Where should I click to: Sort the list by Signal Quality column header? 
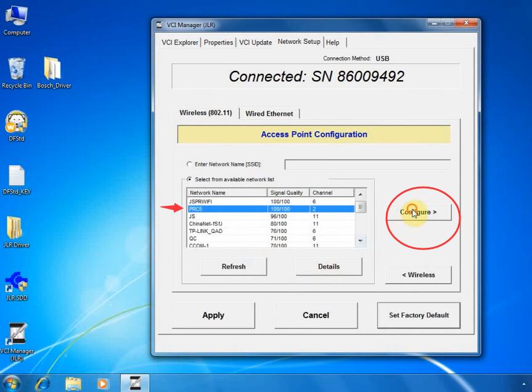[288, 192]
